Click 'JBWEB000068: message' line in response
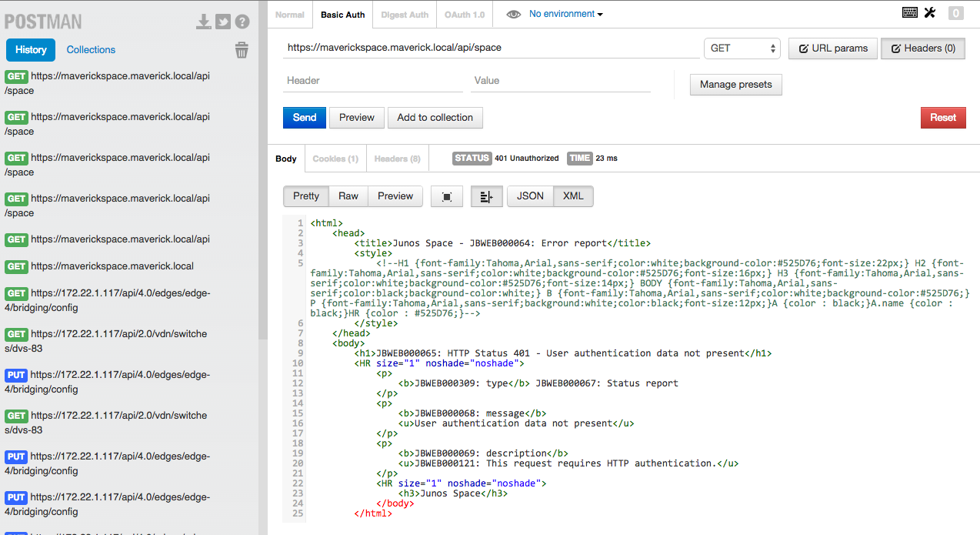Screen dimensions: 980x535 click(472, 413)
